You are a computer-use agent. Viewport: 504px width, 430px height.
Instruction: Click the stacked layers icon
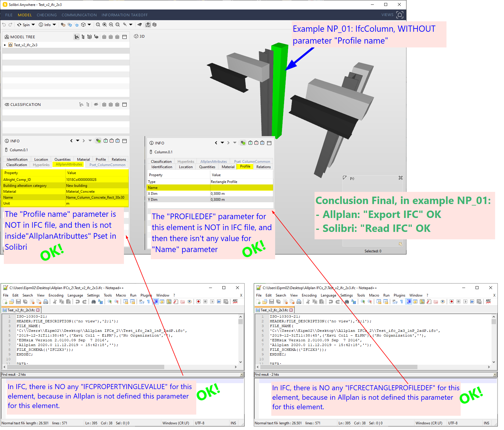tap(154, 25)
